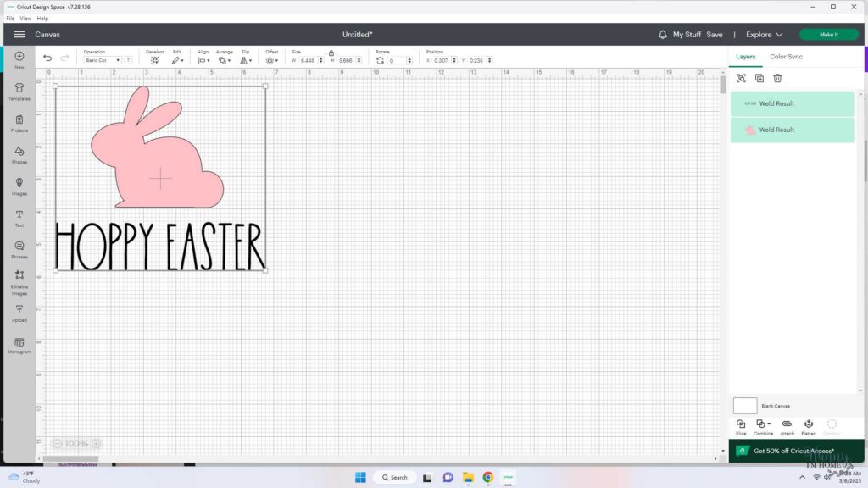The height and width of the screenshot is (488, 868).
Task: Open the Flip dropdown
Action: [246, 60]
